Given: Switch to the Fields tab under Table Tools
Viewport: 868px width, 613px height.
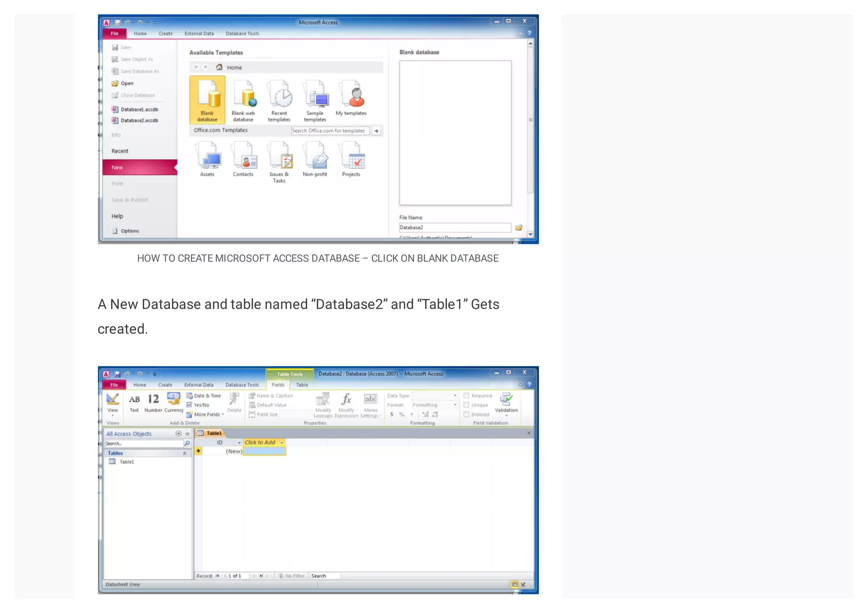Looking at the screenshot, I should [278, 385].
